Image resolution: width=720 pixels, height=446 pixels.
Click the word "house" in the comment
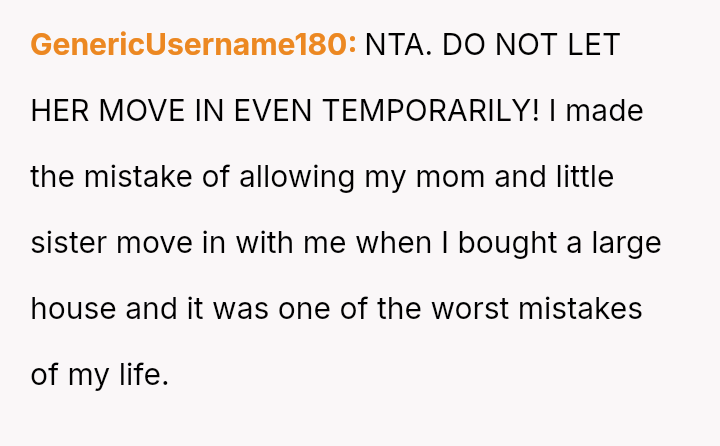coord(73,309)
